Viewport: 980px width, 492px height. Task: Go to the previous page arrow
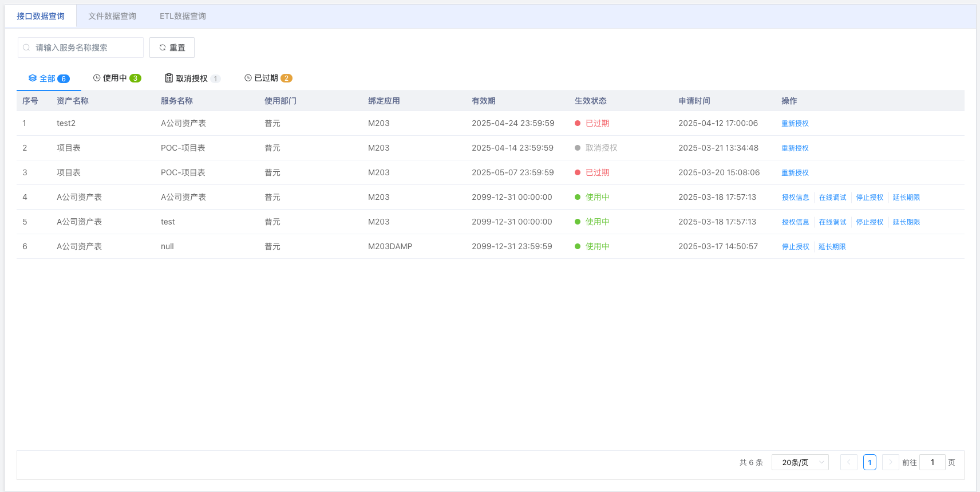click(x=848, y=462)
